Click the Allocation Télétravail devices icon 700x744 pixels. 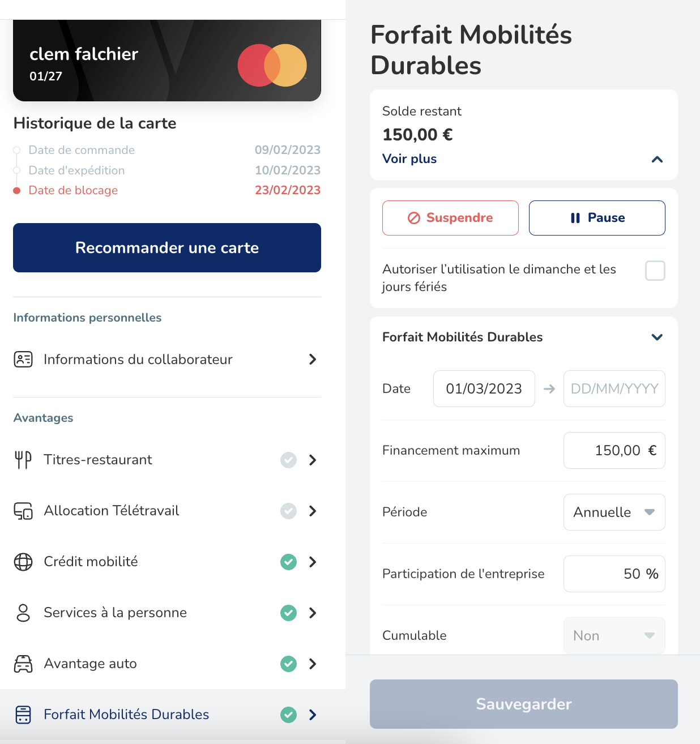pos(23,511)
